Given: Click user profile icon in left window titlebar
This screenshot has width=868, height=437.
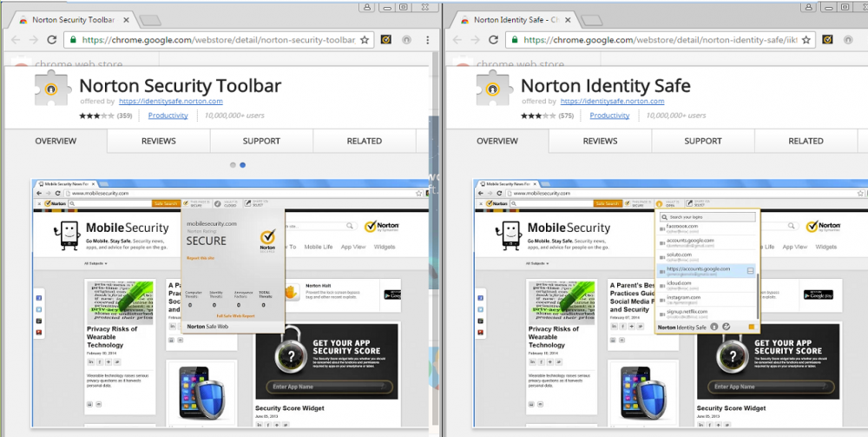Looking at the screenshot, I should 366,7.
